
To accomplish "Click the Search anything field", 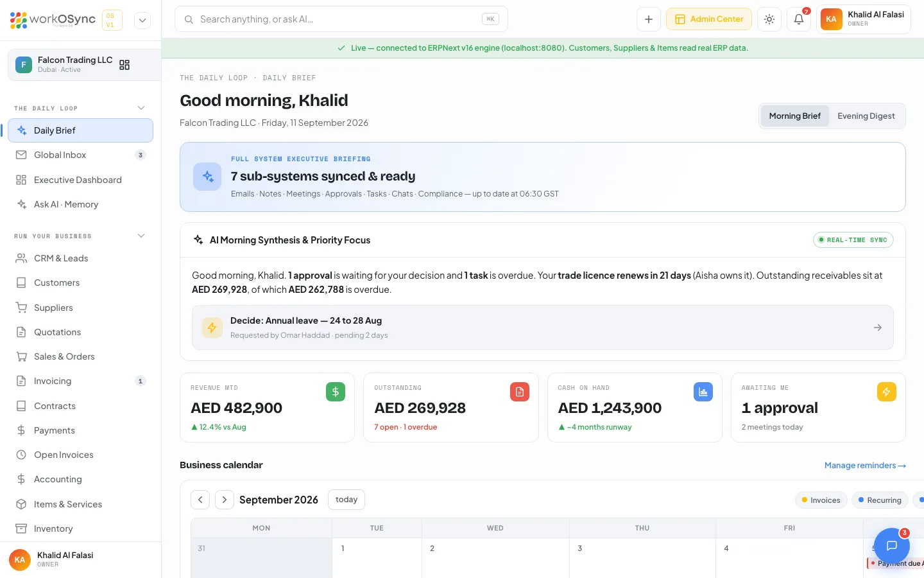I will (x=341, y=19).
